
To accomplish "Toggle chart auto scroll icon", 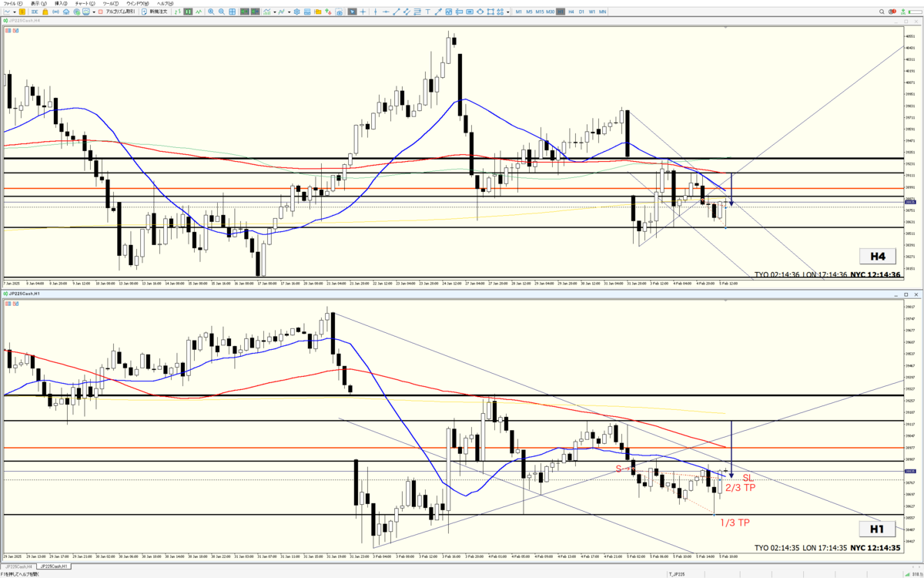I will tap(244, 12).
